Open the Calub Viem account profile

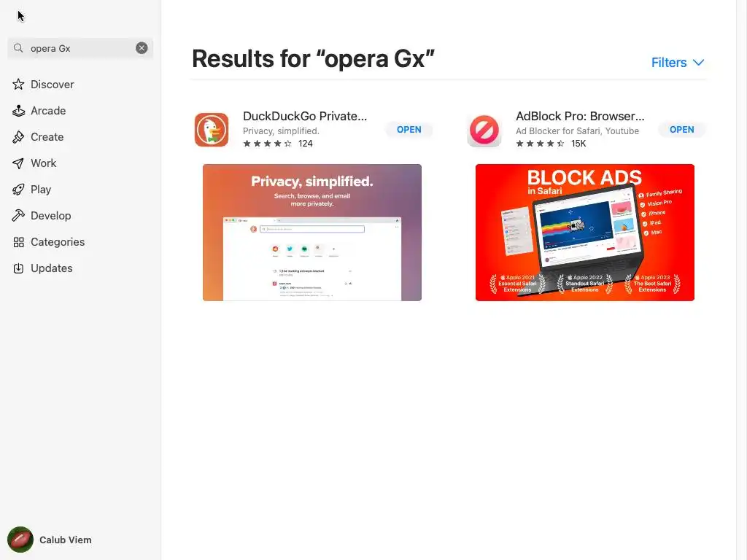[50, 540]
